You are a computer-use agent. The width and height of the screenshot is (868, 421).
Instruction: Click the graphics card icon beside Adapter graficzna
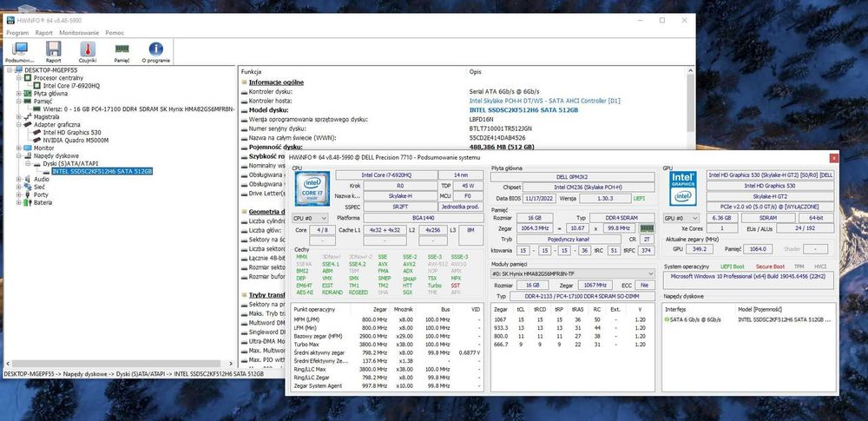(28, 125)
